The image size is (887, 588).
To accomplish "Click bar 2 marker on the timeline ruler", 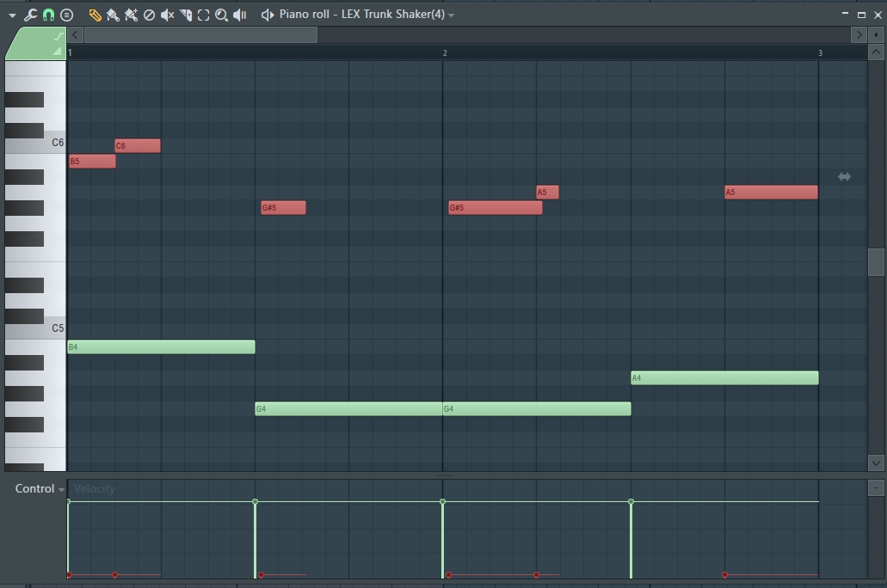I will (x=445, y=53).
